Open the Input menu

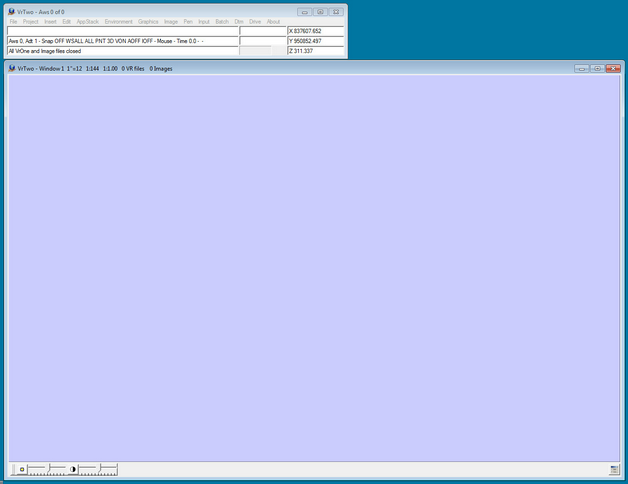point(204,22)
